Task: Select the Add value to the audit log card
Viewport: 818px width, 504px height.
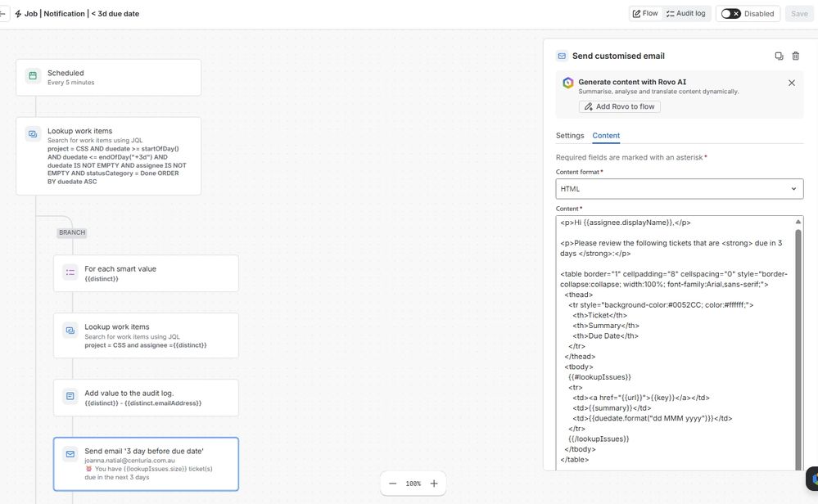Action: coord(146,398)
